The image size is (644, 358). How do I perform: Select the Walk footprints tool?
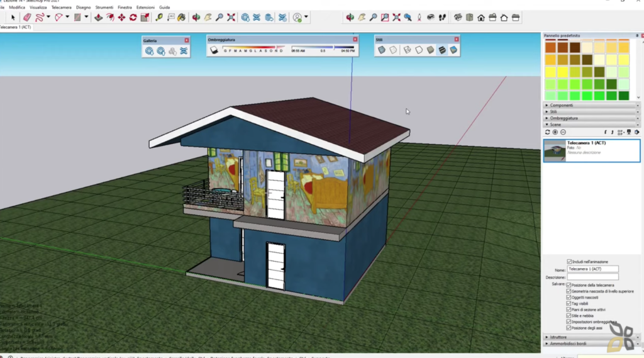click(x=442, y=17)
